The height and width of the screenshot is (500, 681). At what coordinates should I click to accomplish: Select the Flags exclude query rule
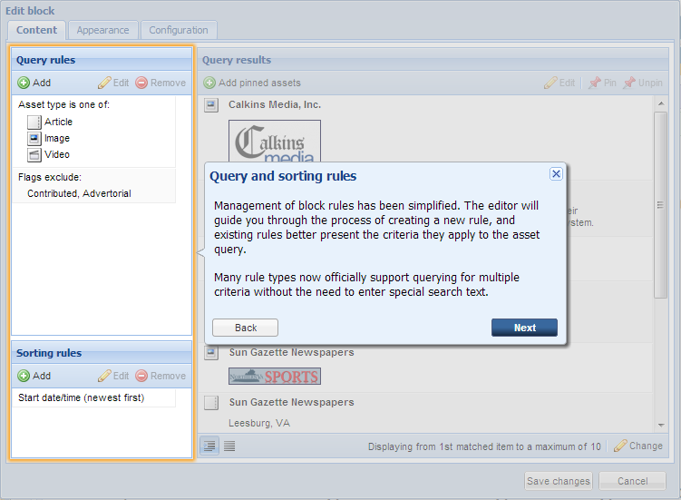78,186
